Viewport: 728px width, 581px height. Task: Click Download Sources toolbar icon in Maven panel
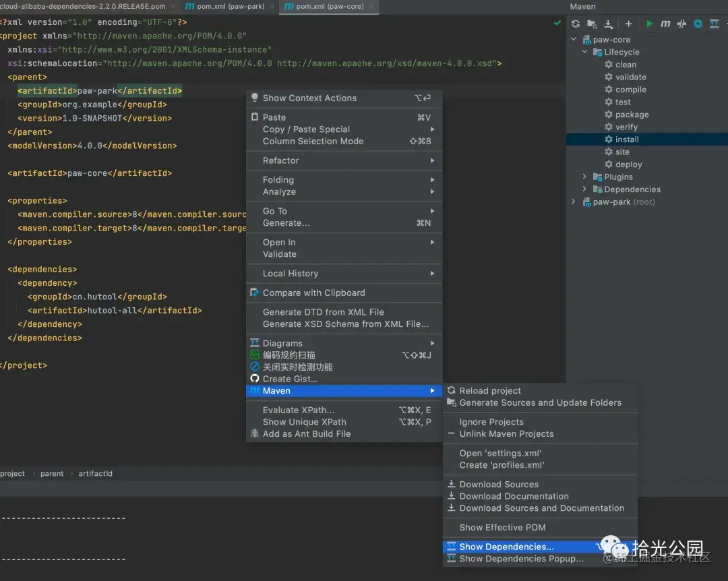pyautogui.click(x=609, y=24)
